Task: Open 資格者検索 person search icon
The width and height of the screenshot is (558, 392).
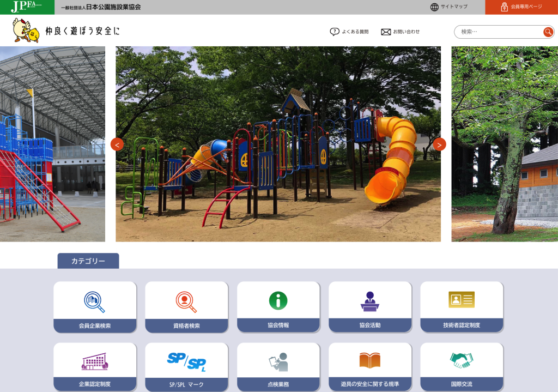Action: [186, 301]
